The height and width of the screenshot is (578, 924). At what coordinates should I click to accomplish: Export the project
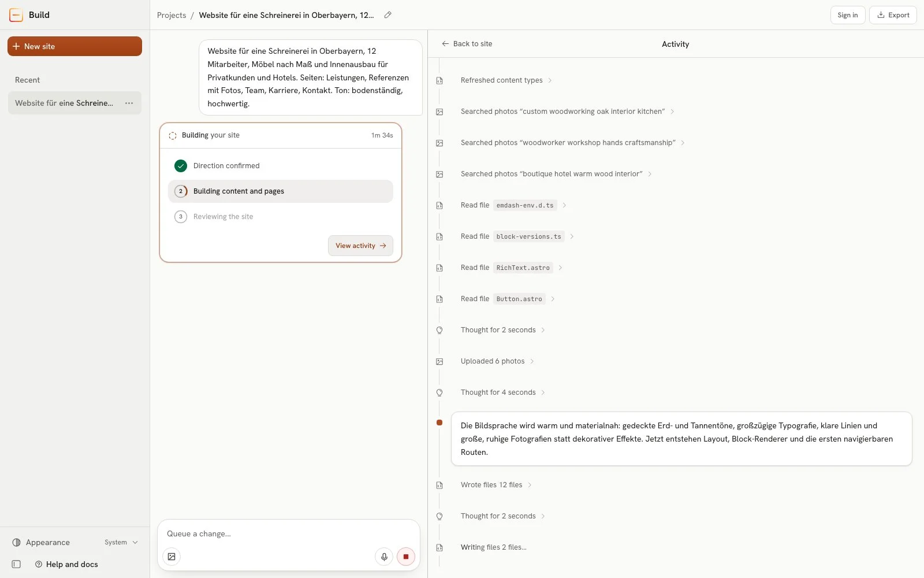click(x=893, y=15)
